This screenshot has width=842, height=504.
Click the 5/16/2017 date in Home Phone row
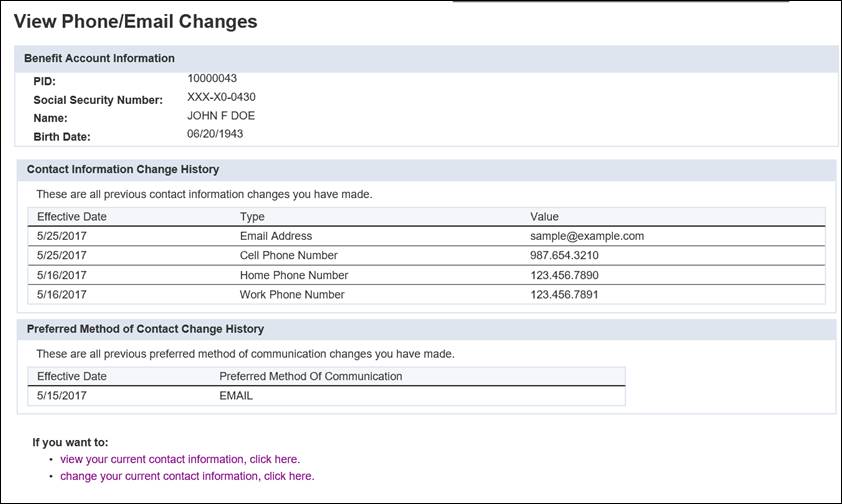point(62,275)
